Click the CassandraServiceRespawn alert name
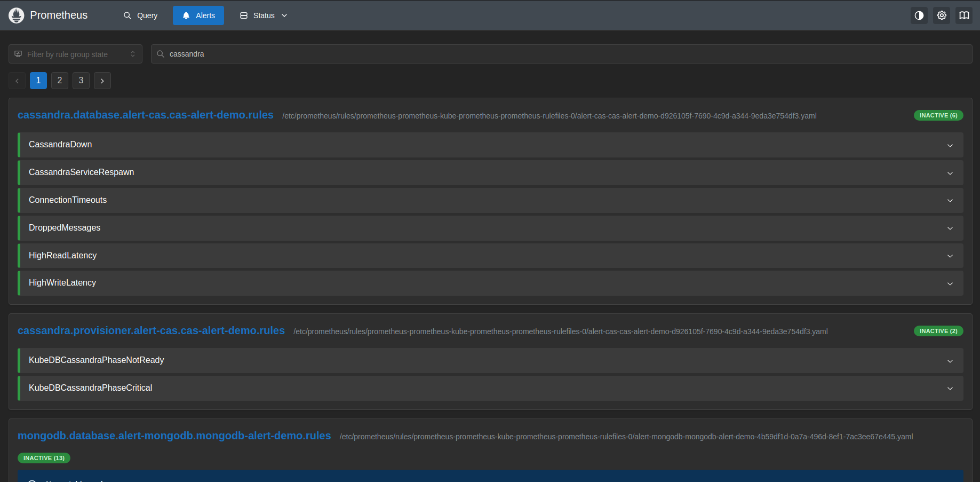This screenshot has height=482, width=980. pos(81,172)
